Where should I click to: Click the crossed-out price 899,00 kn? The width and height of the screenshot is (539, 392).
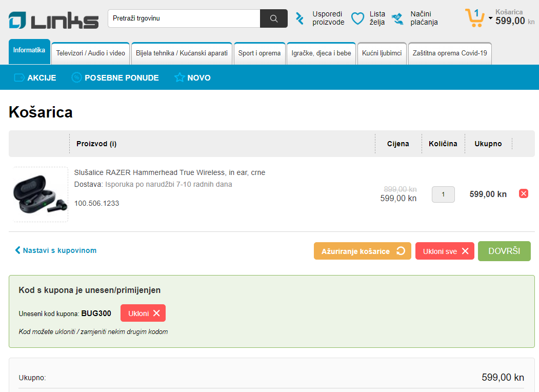(400, 189)
